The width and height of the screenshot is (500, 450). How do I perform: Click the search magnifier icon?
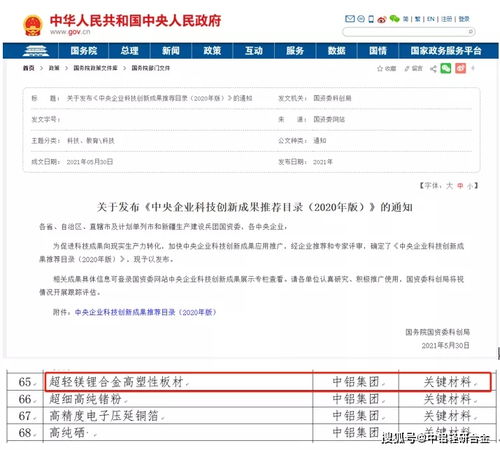click(471, 32)
